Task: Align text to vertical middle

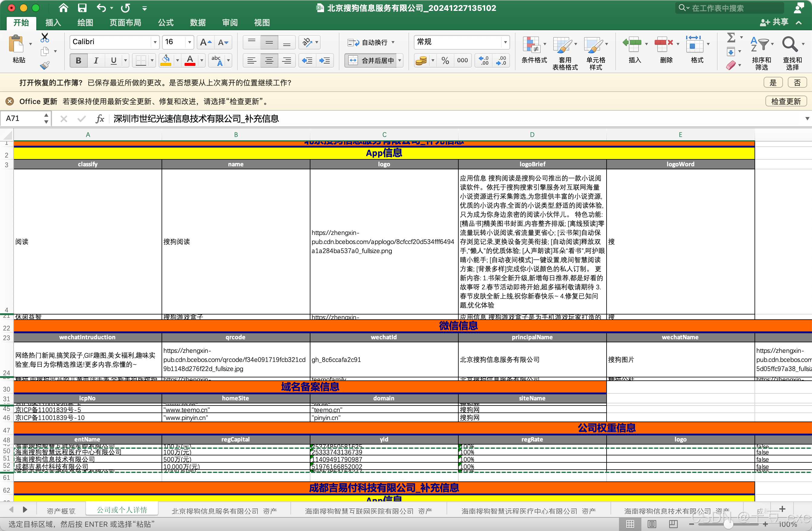Action: pyautogui.click(x=269, y=42)
